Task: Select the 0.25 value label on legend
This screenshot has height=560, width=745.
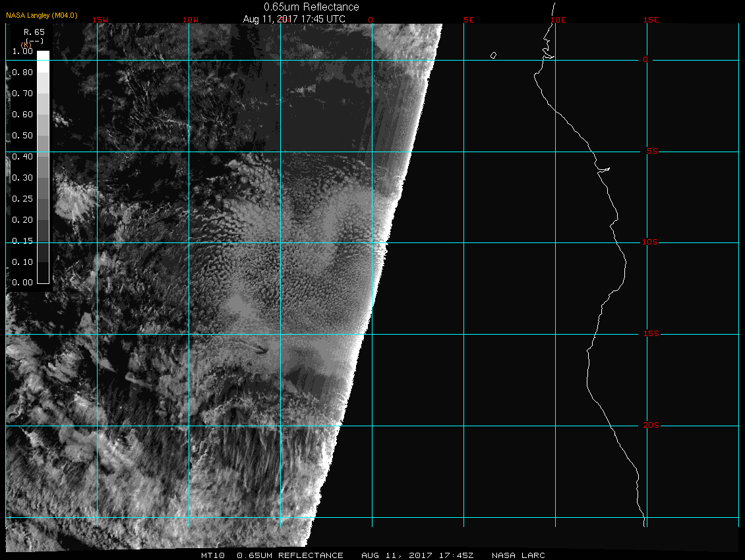Action: pyautogui.click(x=22, y=198)
